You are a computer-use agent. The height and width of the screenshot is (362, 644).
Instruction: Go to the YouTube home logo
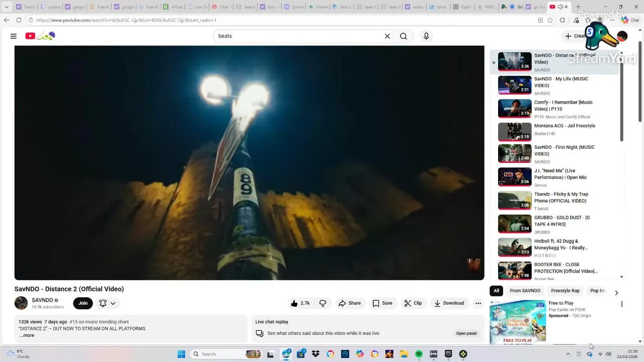click(x=40, y=36)
